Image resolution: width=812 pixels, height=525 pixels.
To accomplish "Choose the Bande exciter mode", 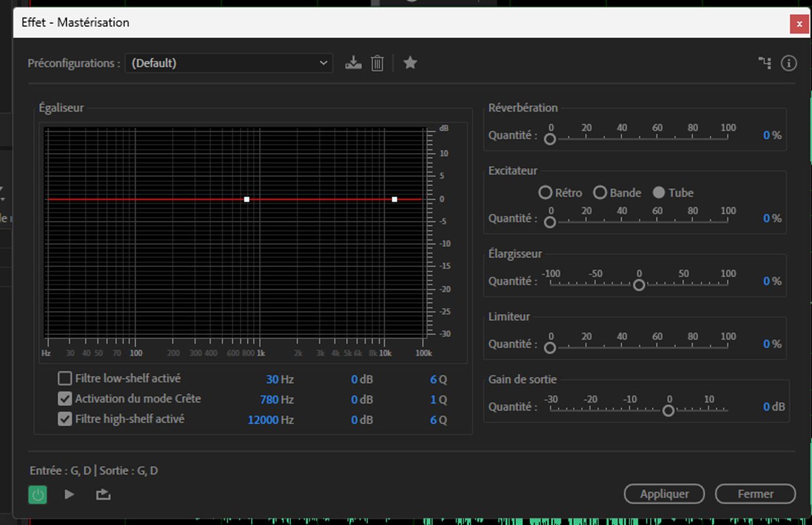I will tap(600, 192).
